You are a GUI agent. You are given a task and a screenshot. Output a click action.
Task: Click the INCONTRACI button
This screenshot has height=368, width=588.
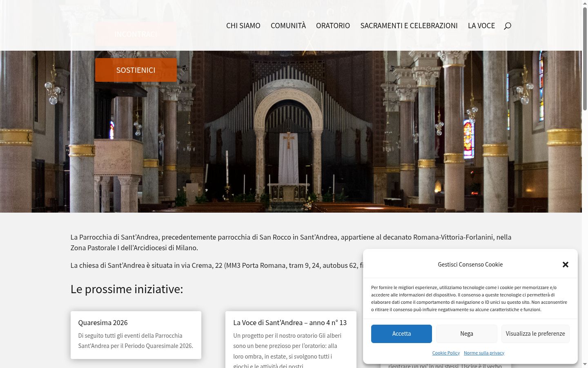(136, 34)
